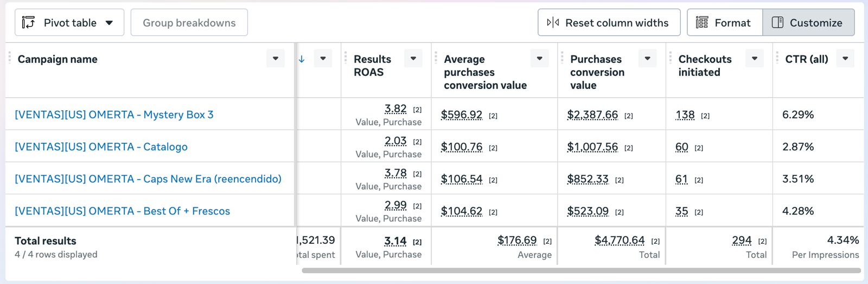Click drag handle of Checkouts initiated column
This screenshot has width=868, height=284.
click(671, 58)
